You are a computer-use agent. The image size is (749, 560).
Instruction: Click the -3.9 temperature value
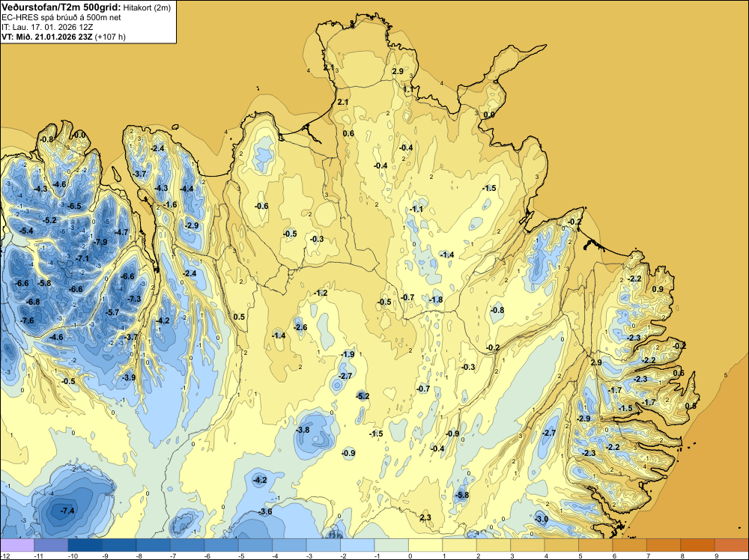[129, 377]
